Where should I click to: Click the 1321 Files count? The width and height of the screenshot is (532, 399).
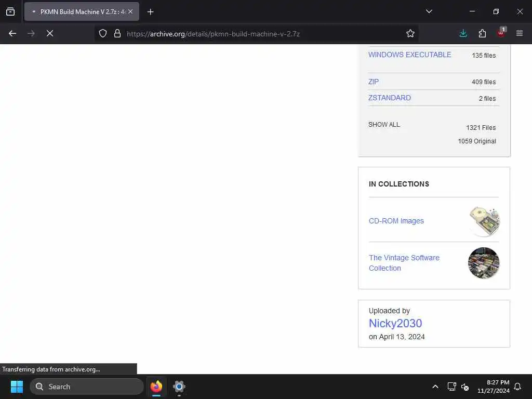[x=481, y=128]
